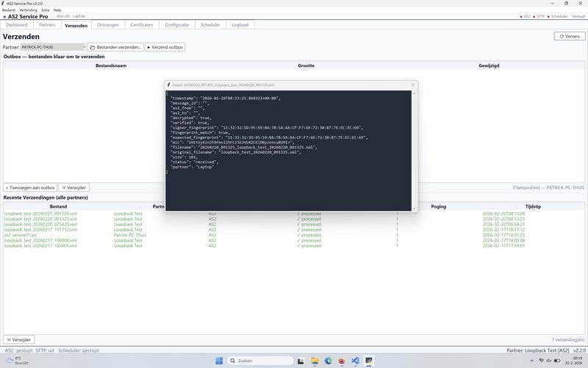The width and height of the screenshot is (588, 368).
Task: Open File Explorer from the taskbar
Action: tap(315, 361)
